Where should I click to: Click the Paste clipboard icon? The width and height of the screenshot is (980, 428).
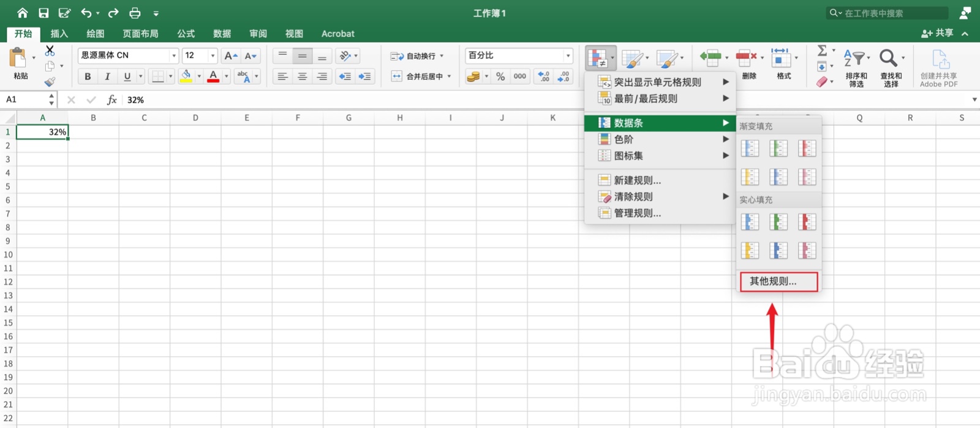(x=18, y=58)
